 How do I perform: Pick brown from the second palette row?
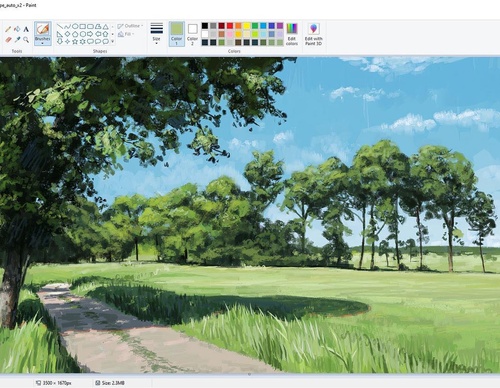[x=221, y=34]
